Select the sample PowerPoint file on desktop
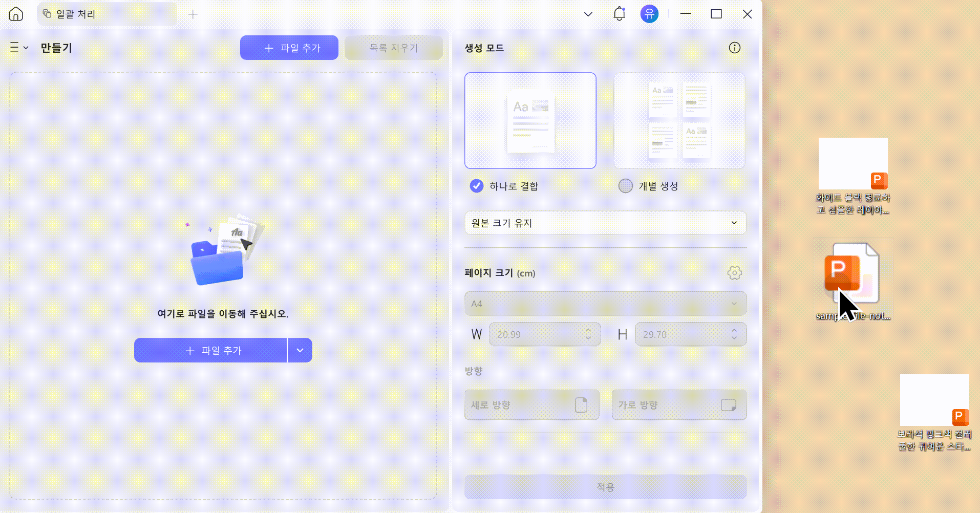The image size is (980, 513). coord(853,281)
